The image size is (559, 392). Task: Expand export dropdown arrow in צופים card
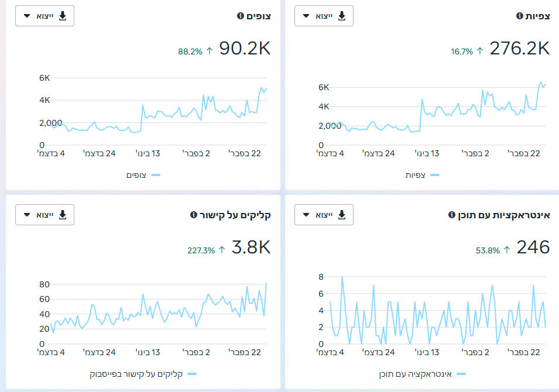point(27,16)
